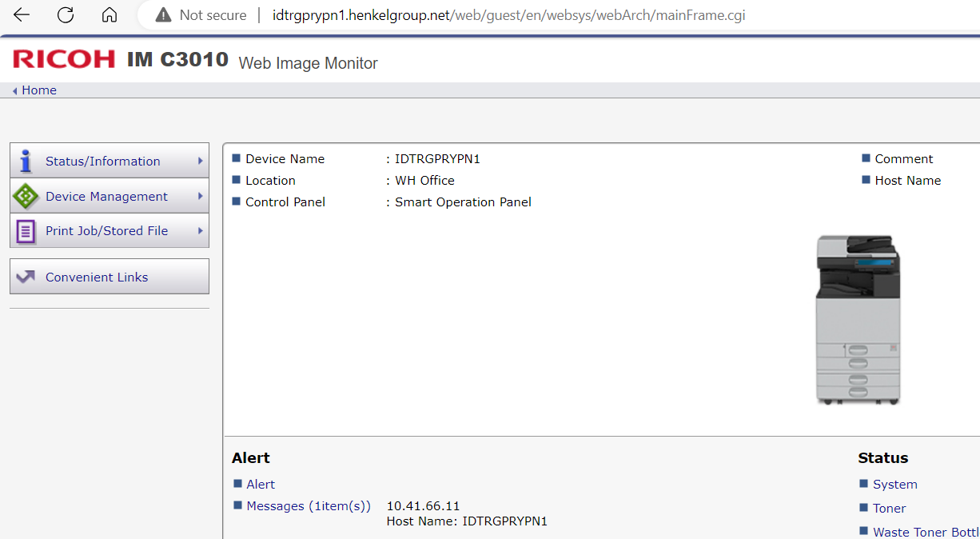
Task: Click the Status section heading
Action: 883,458
